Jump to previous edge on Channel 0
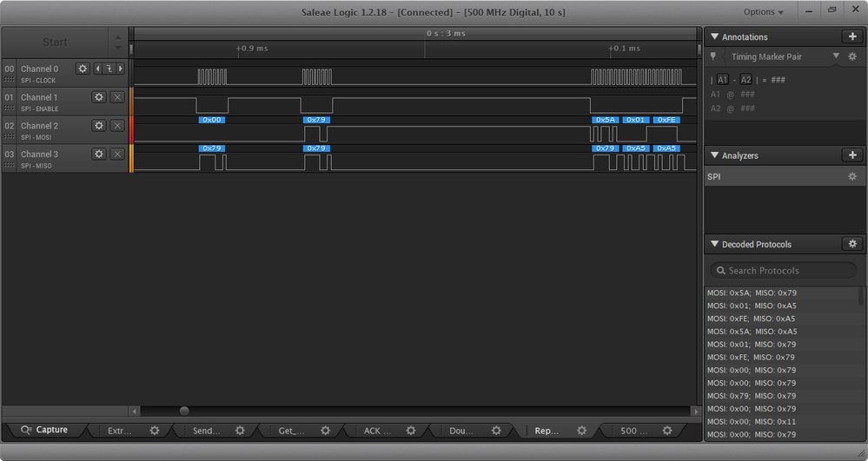Screen dimensions: 868x461 [x=98, y=69]
